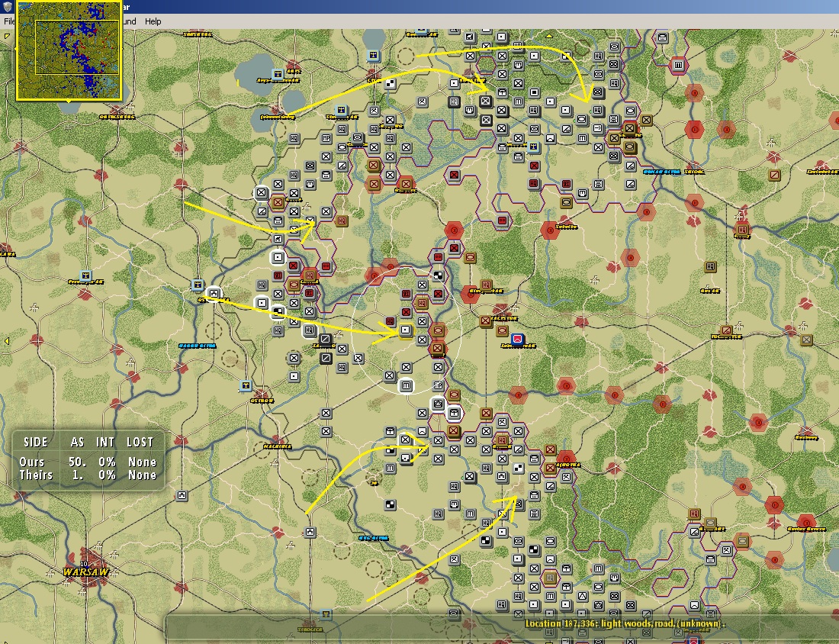Click the overview minimap in the top-left corner

[69, 50]
